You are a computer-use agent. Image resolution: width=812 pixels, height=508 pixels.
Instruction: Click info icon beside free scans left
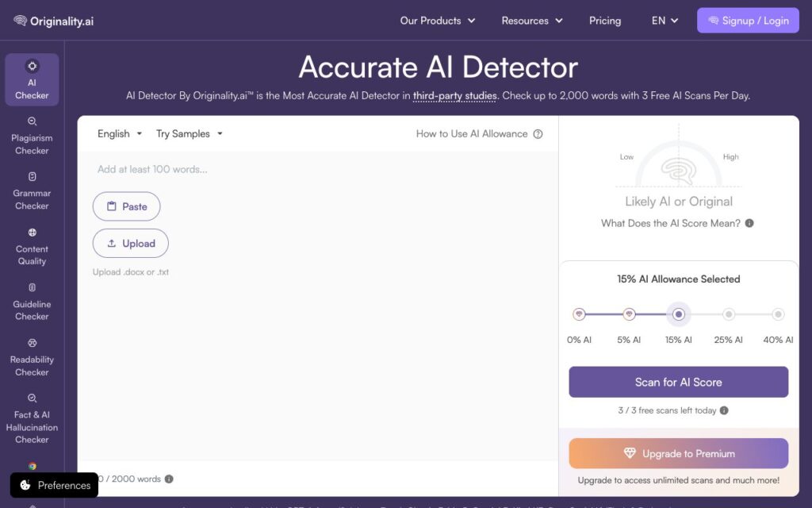[x=724, y=410]
